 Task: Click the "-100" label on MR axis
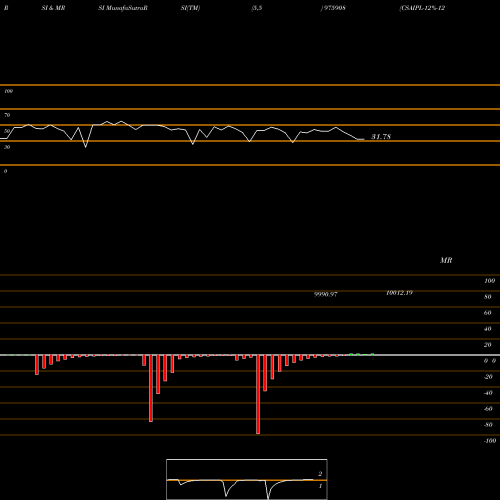click(x=490, y=441)
